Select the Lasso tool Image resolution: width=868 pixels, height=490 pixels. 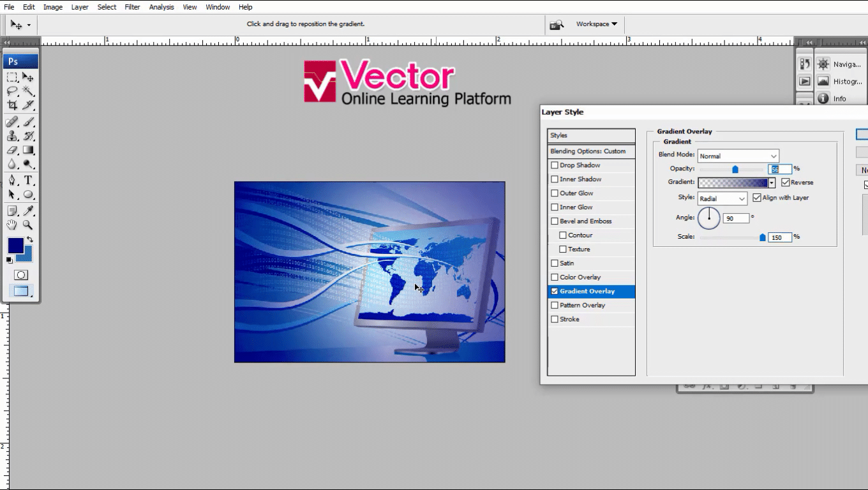(x=12, y=91)
